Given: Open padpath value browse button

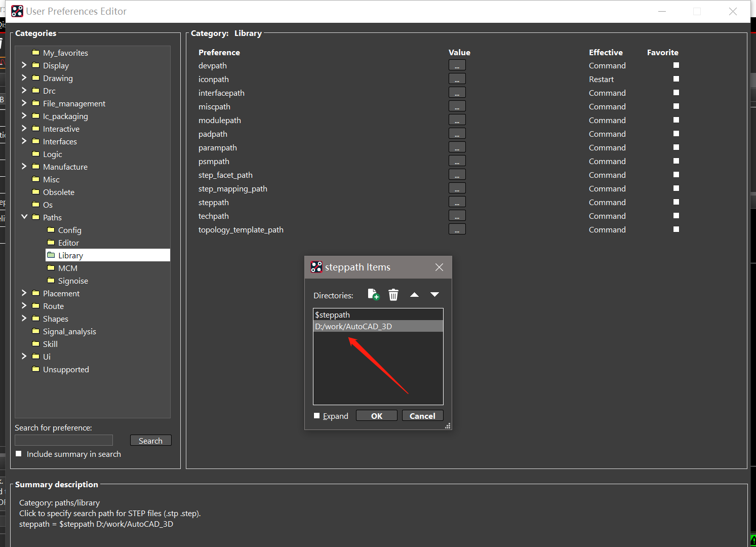Looking at the screenshot, I should click(457, 134).
